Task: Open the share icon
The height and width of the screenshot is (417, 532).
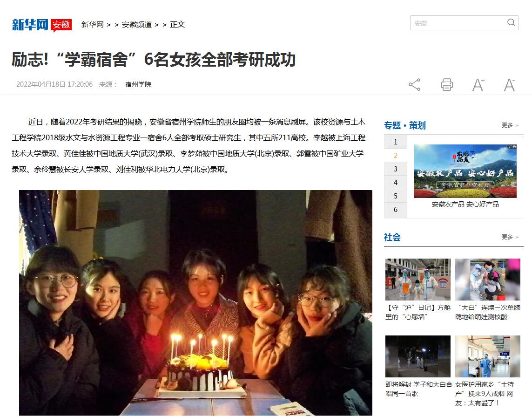Action: tap(415, 84)
